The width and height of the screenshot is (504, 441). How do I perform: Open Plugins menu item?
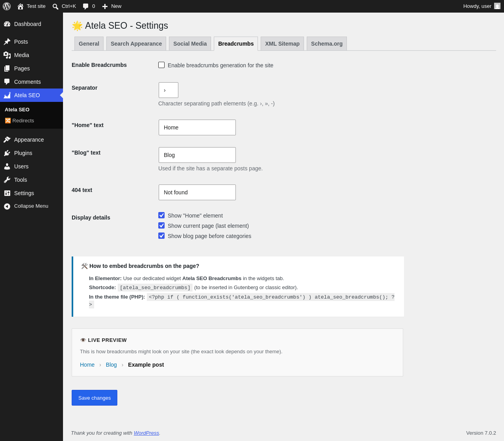pyautogui.click(x=31, y=153)
